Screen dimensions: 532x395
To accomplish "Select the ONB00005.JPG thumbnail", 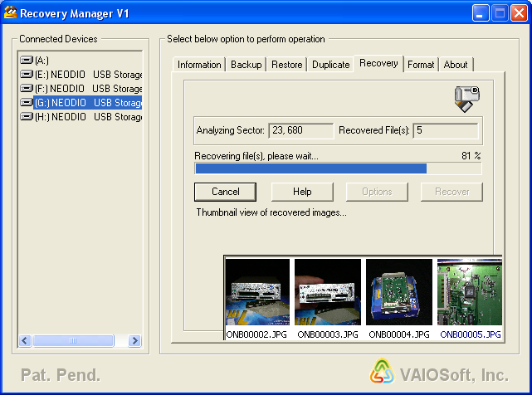I will click(470, 292).
